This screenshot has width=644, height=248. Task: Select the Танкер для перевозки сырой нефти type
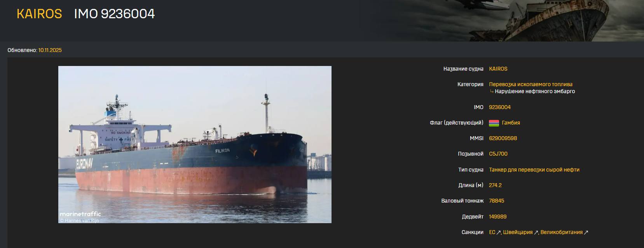tap(534, 170)
